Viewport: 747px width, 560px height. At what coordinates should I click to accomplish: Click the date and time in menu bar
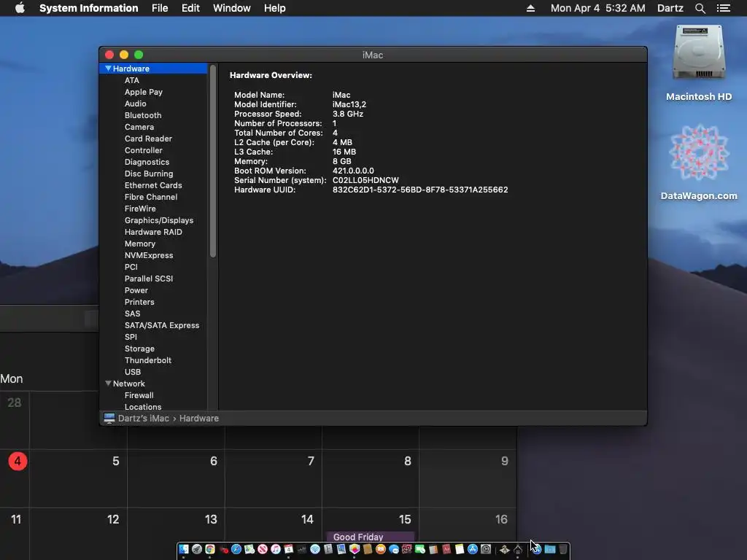point(598,8)
